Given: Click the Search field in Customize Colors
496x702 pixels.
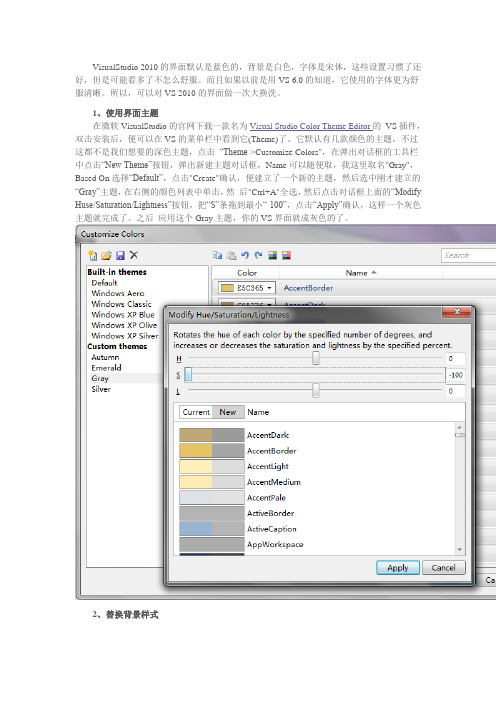Looking at the screenshot, I should pyautogui.click(x=468, y=255).
